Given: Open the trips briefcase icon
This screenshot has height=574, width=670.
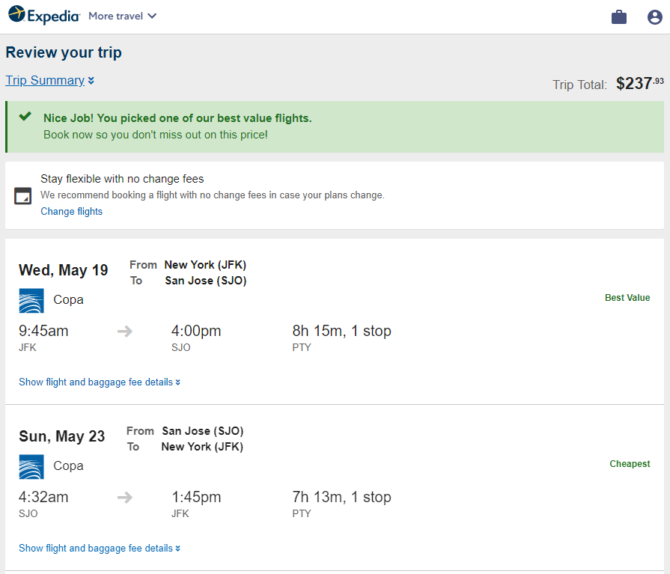Looking at the screenshot, I should (x=619, y=17).
